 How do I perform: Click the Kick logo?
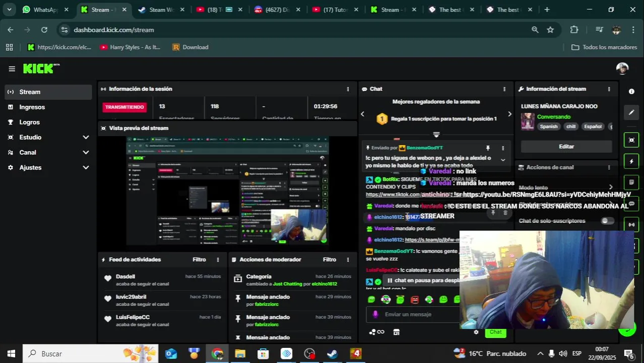tap(41, 69)
